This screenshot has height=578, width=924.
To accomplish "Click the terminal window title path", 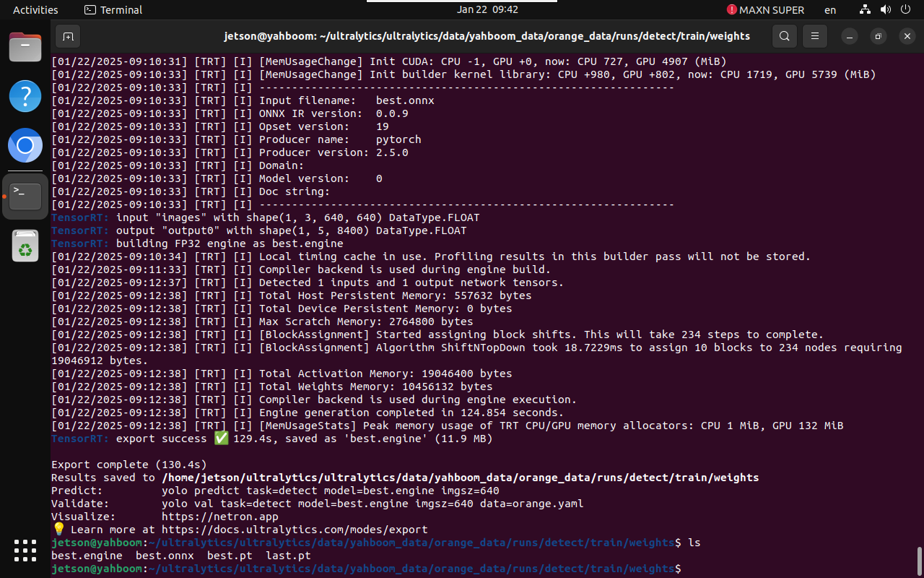I will (487, 36).
